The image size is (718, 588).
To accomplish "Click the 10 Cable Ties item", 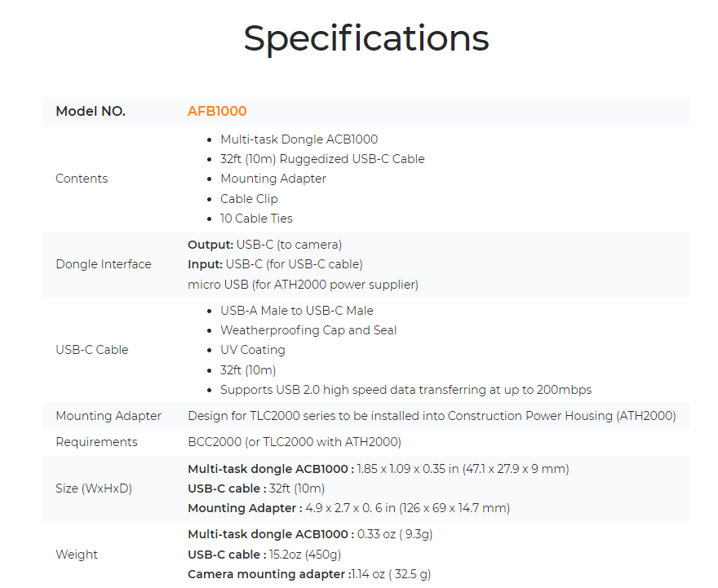I will pos(256,219).
